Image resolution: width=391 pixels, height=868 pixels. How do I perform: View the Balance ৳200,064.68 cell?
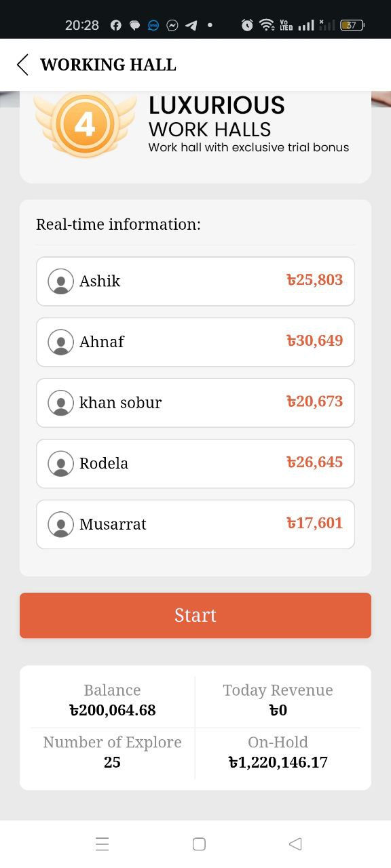(113, 701)
